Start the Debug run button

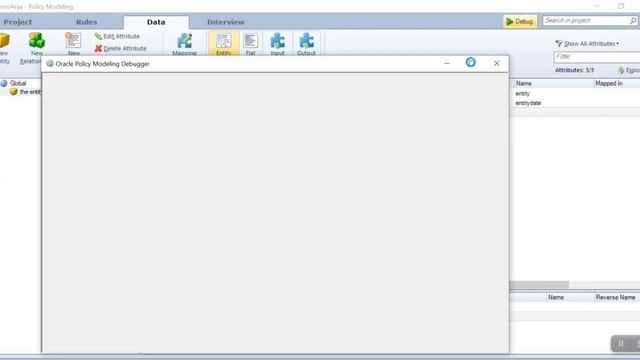pos(520,22)
